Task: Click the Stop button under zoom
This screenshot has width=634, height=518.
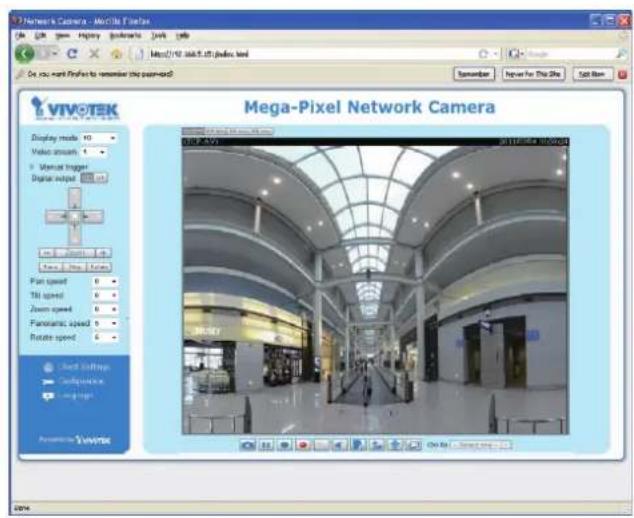Action: 75,267
